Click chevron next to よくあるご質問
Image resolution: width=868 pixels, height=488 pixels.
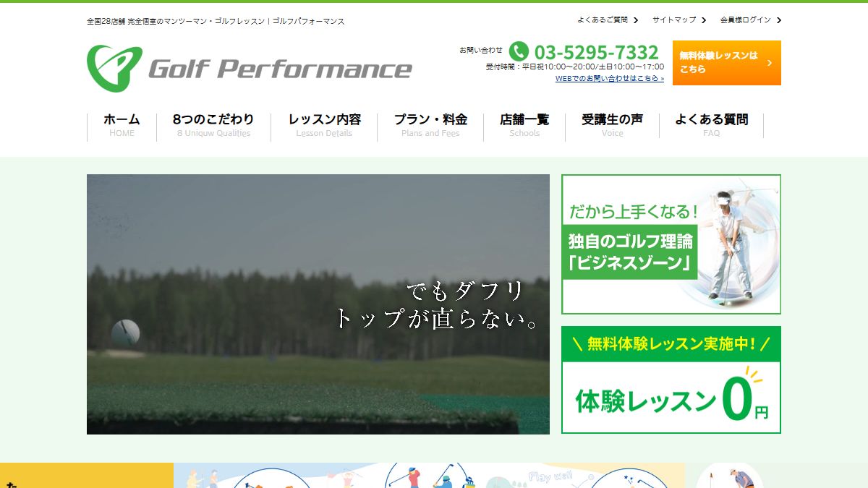[636, 20]
